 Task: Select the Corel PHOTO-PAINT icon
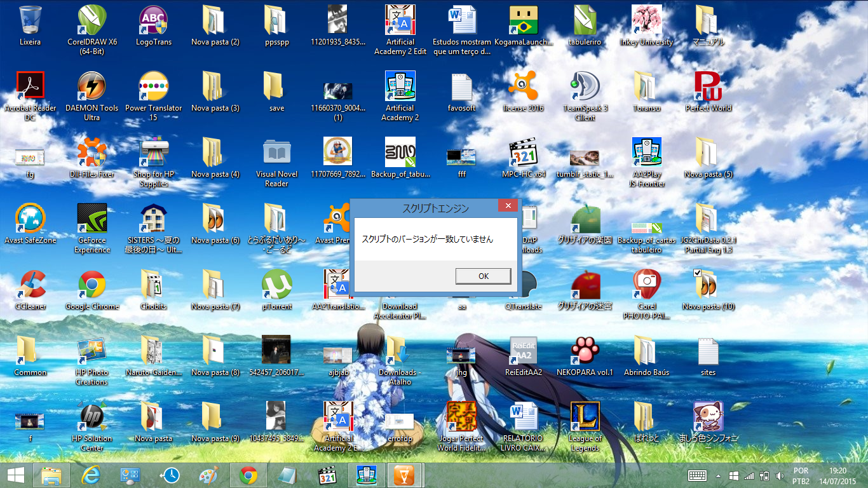(646, 294)
